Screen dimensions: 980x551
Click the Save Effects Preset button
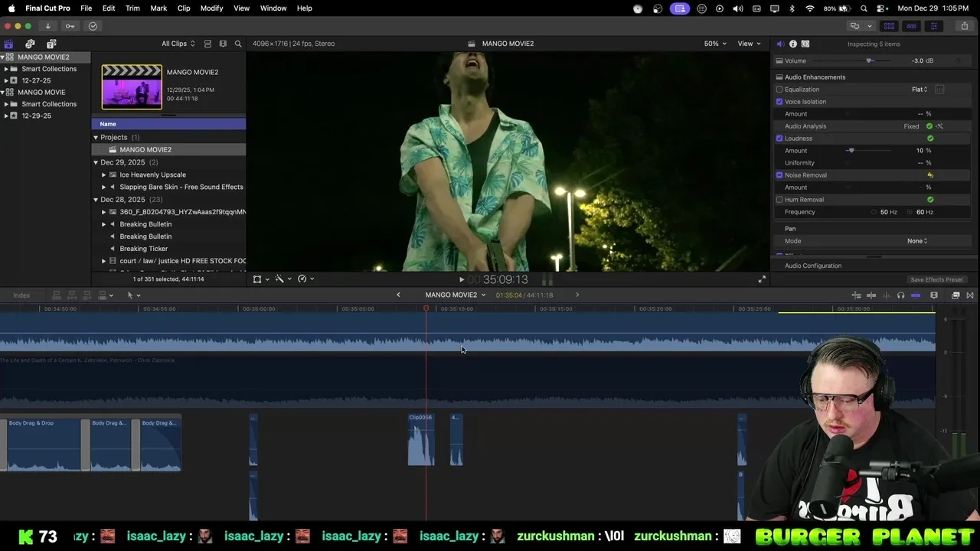pyautogui.click(x=936, y=279)
